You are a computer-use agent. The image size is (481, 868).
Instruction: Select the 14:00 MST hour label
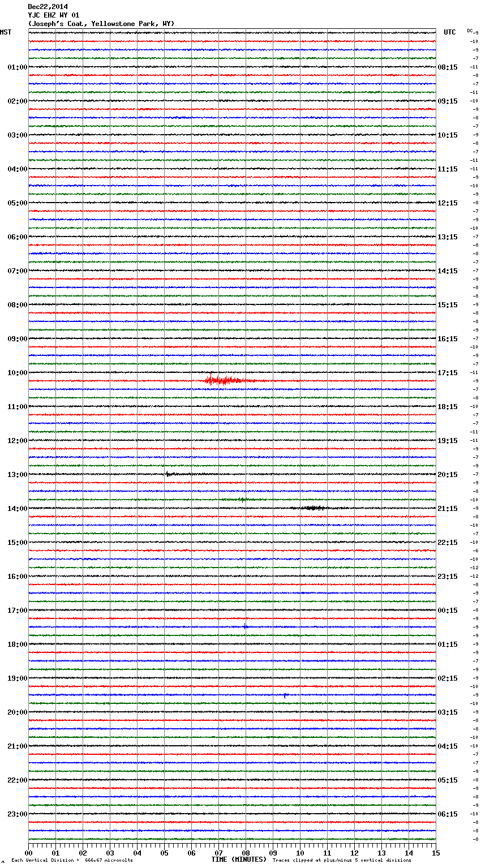(x=17, y=509)
